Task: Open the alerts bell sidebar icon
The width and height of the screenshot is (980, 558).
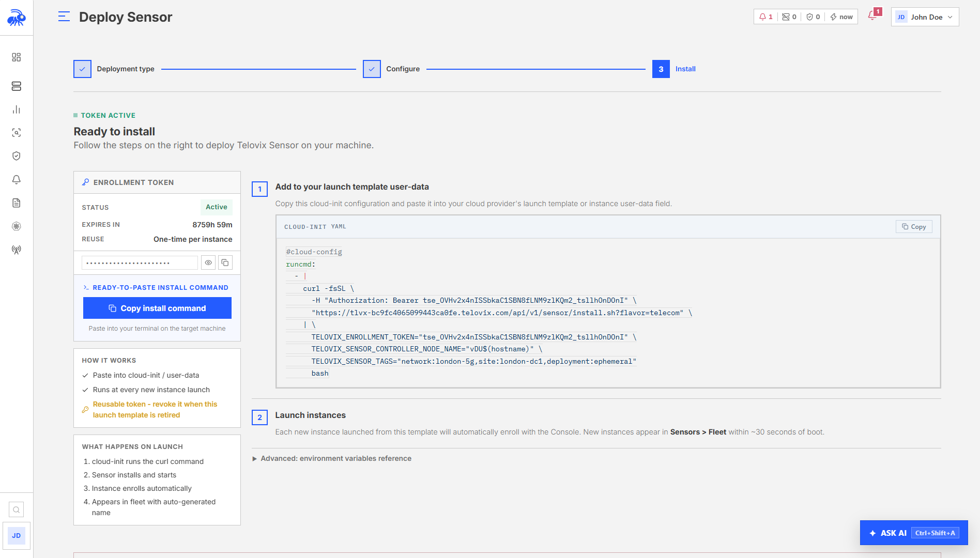Action: coord(17,179)
